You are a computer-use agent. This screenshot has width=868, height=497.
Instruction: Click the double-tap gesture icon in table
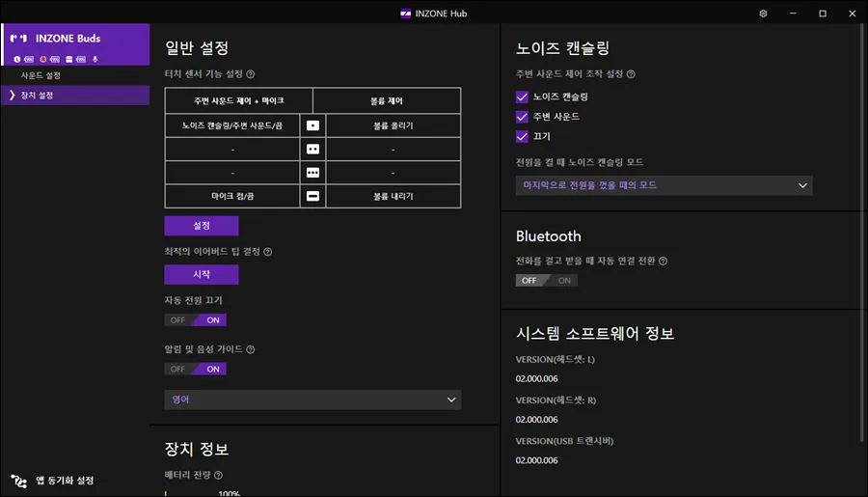pos(312,149)
